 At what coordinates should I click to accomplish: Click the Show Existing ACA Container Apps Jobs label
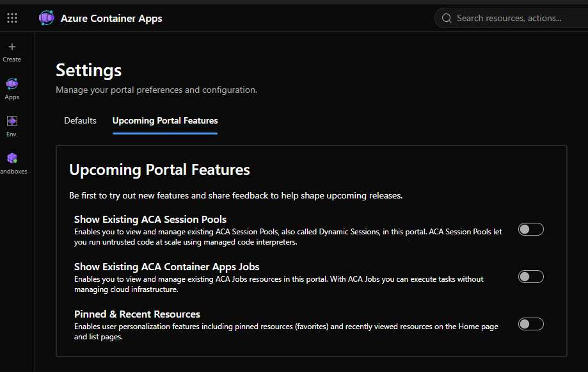(x=167, y=266)
